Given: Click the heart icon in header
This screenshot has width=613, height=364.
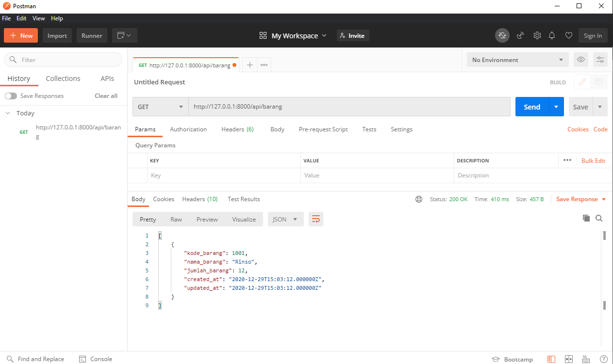Looking at the screenshot, I should click(569, 35).
